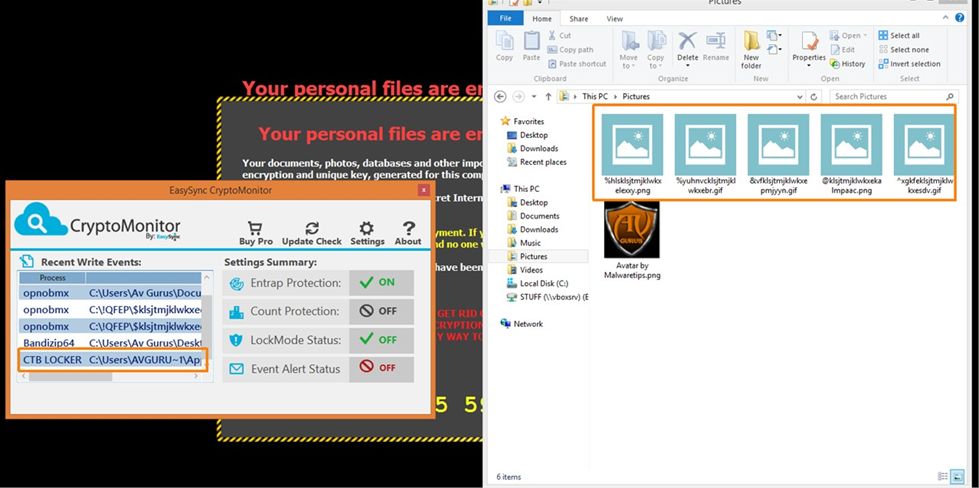The width and height of the screenshot is (979, 488).
Task: Select Music in navigation pane
Action: tap(524, 243)
